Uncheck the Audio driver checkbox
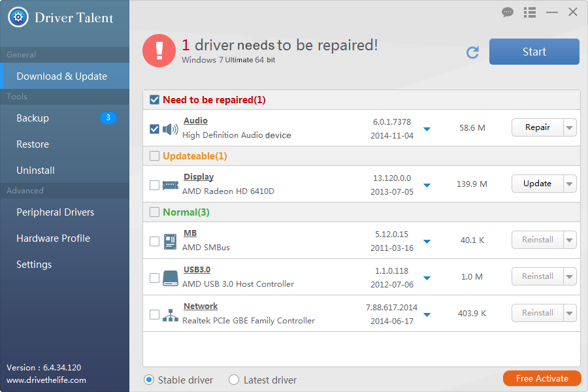588x392 pixels. point(154,129)
